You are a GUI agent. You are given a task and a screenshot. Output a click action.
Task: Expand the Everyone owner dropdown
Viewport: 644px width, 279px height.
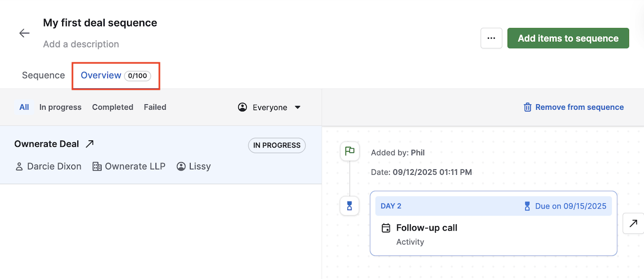(269, 107)
